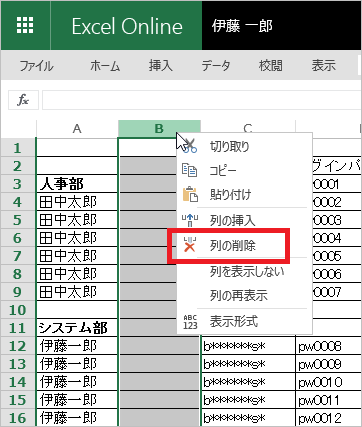The image size is (362, 427).
Task: Select row 5 header
Action: pos(18,220)
